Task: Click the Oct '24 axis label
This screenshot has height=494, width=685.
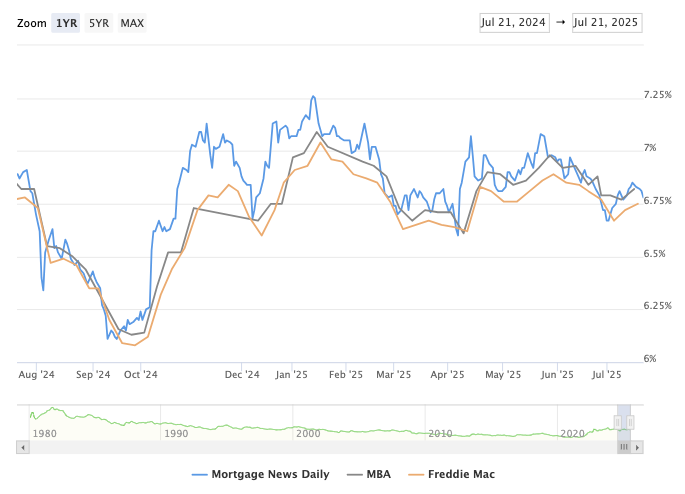Action: [x=141, y=375]
